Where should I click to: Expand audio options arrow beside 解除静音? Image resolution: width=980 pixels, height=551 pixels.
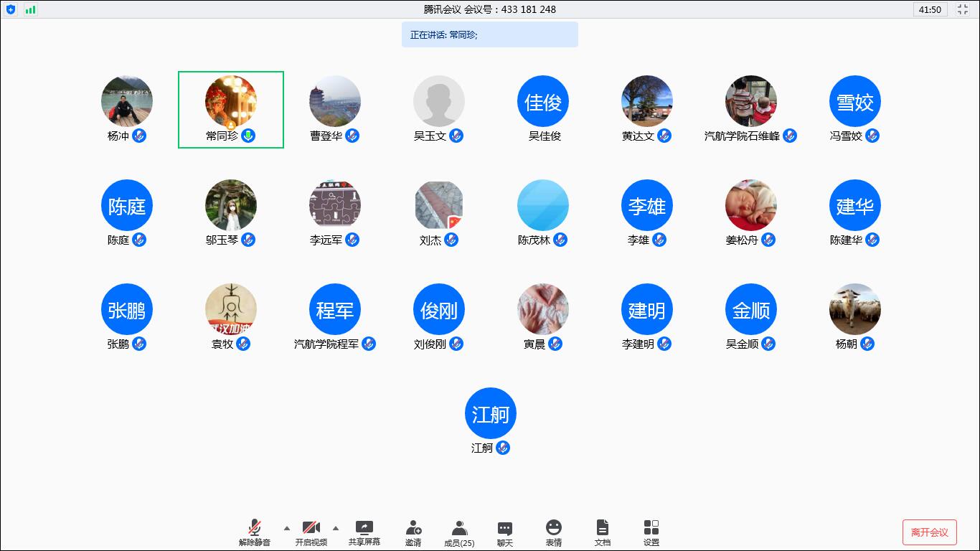[287, 528]
